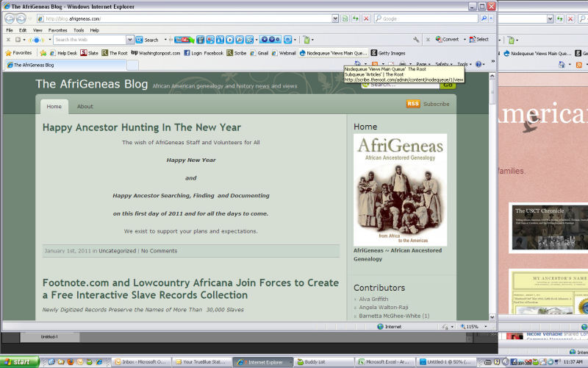Select The AfriGeneas Blog browser tab
588x368 pixels.
tap(66, 65)
